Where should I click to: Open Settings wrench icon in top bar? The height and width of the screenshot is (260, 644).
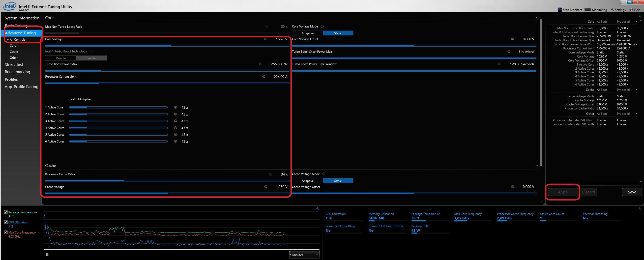(x=612, y=10)
